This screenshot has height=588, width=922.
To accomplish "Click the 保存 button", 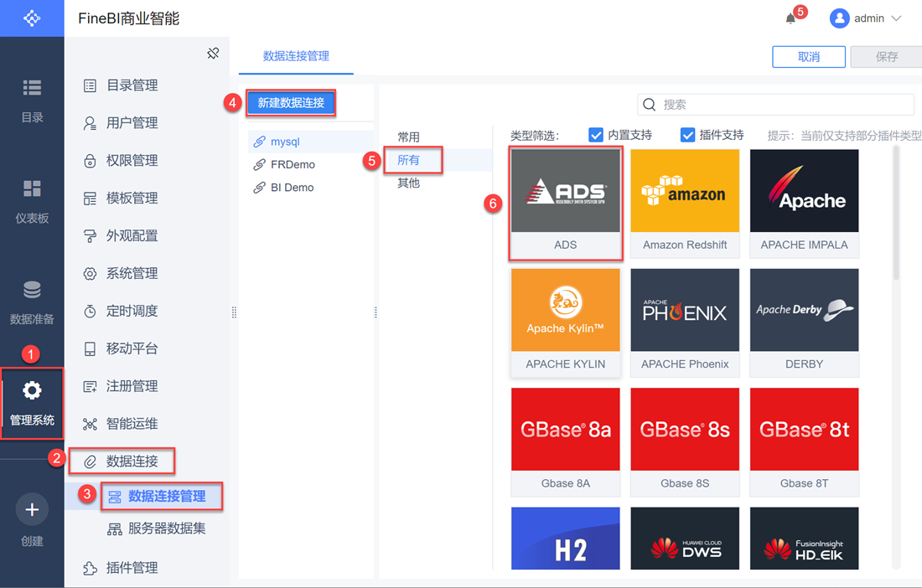I will point(887,56).
